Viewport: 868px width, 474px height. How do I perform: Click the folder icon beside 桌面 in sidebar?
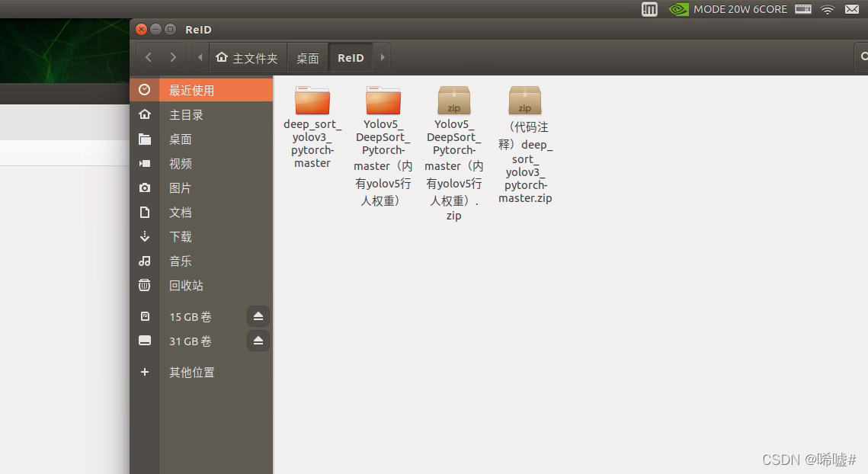pyautogui.click(x=145, y=139)
